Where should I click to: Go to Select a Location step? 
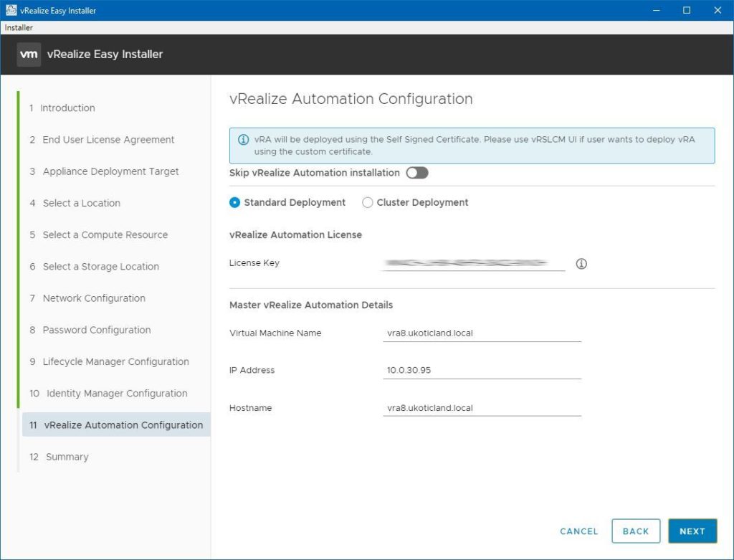coord(75,203)
